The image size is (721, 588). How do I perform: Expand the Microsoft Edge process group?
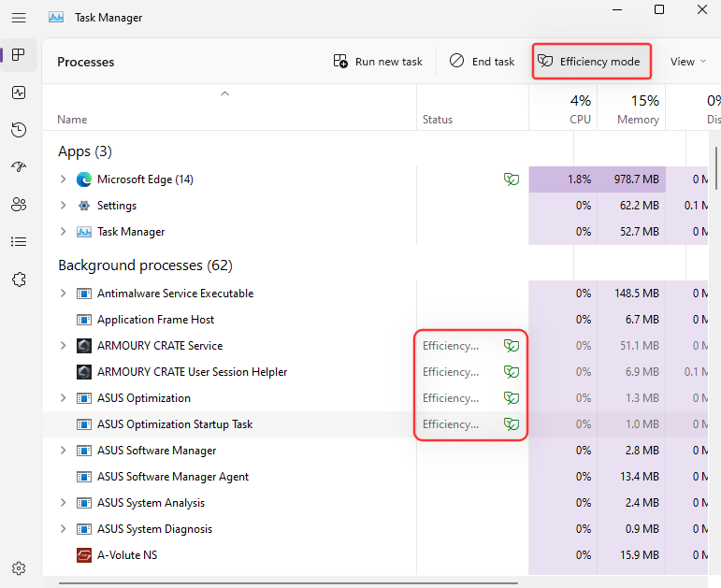click(x=64, y=179)
